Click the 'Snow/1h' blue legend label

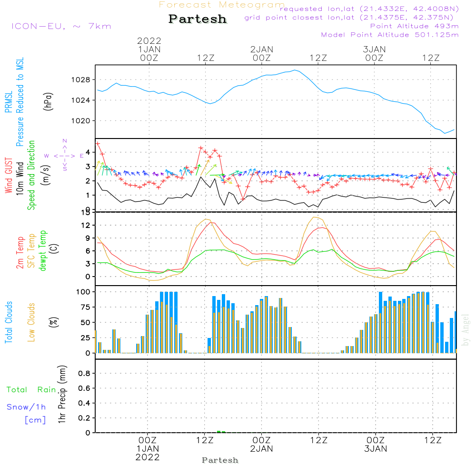click(26, 407)
